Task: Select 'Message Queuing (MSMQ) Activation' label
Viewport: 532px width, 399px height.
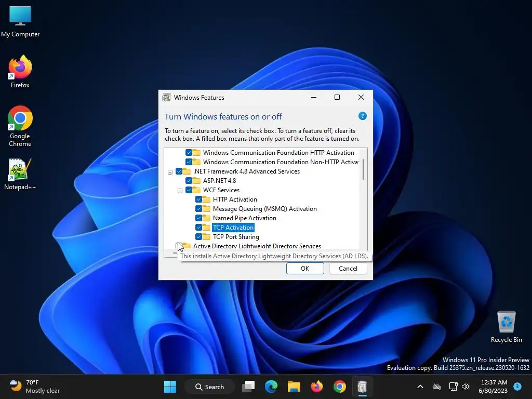Action: click(265, 209)
